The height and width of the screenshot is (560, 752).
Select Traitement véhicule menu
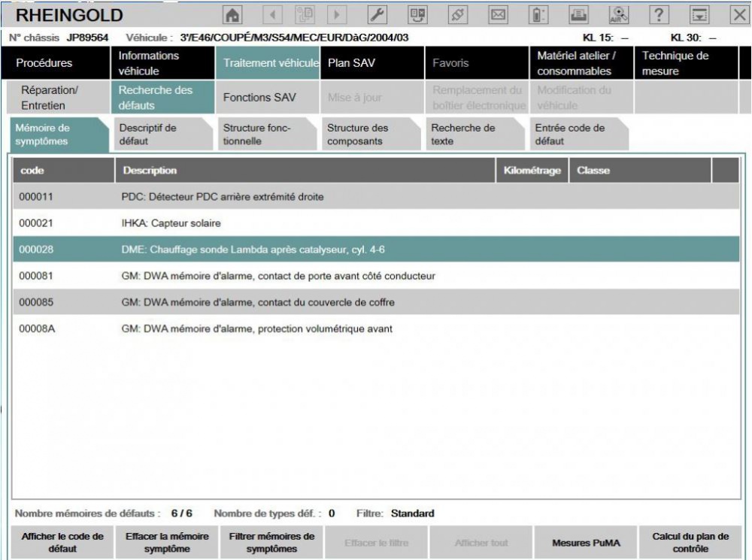coord(268,63)
